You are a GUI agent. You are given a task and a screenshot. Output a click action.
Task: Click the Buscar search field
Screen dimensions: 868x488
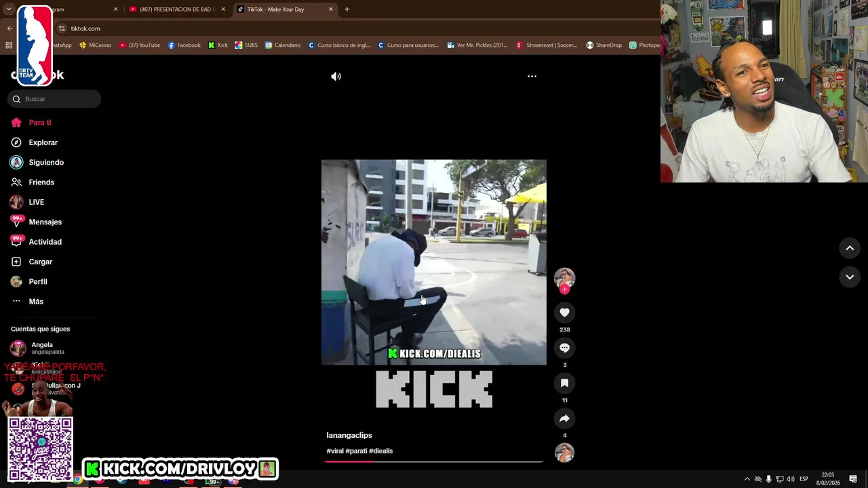(x=54, y=99)
